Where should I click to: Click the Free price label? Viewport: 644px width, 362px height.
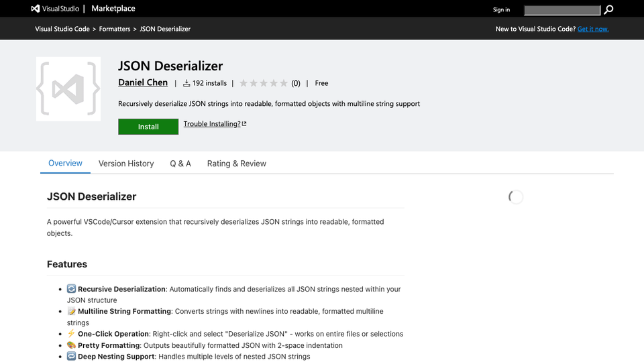coord(321,83)
